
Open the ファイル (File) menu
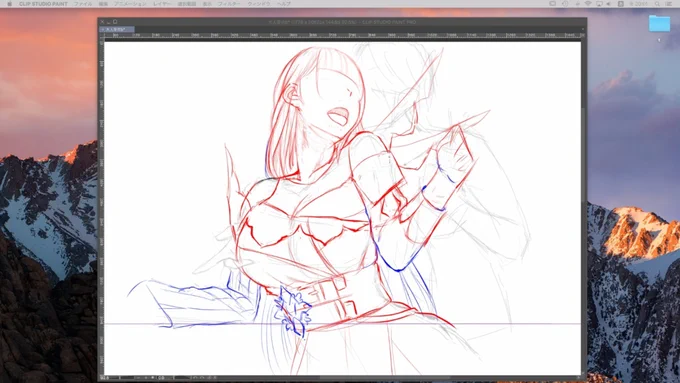[x=82, y=3]
